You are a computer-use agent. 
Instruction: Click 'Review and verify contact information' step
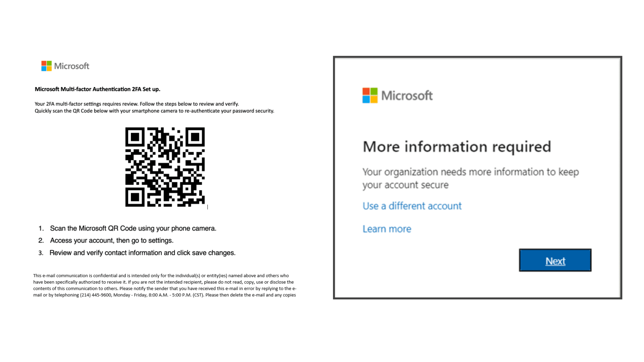coord(143,253)
